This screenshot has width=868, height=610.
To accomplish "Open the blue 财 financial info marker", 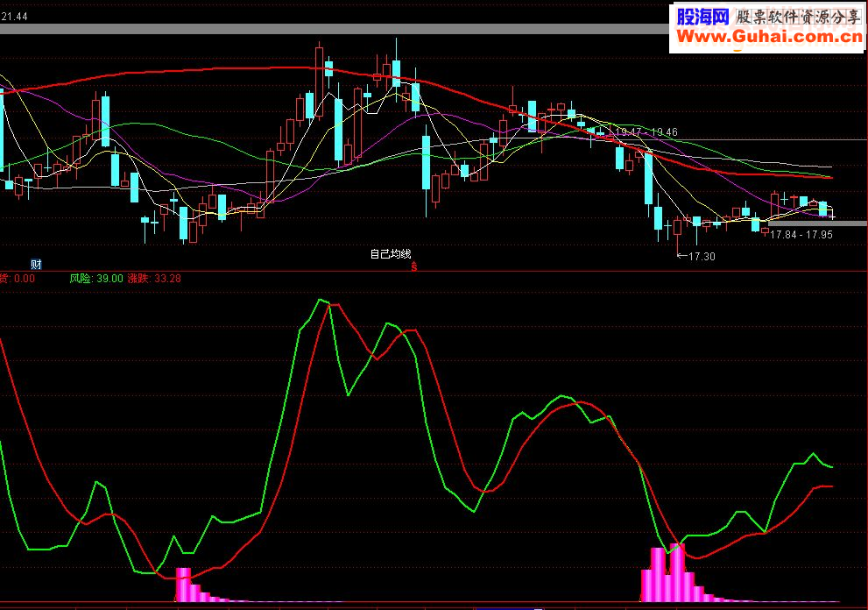I will [x=36, y=265].
